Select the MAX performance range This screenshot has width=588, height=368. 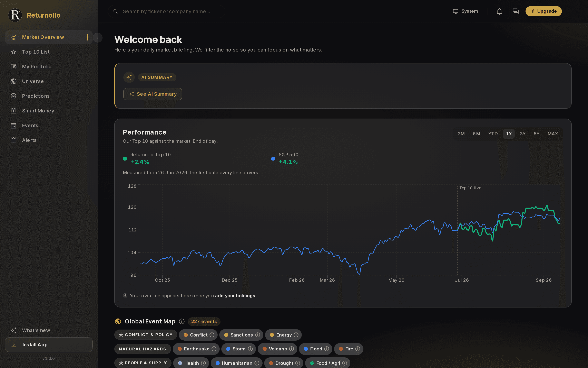[552, 134]
